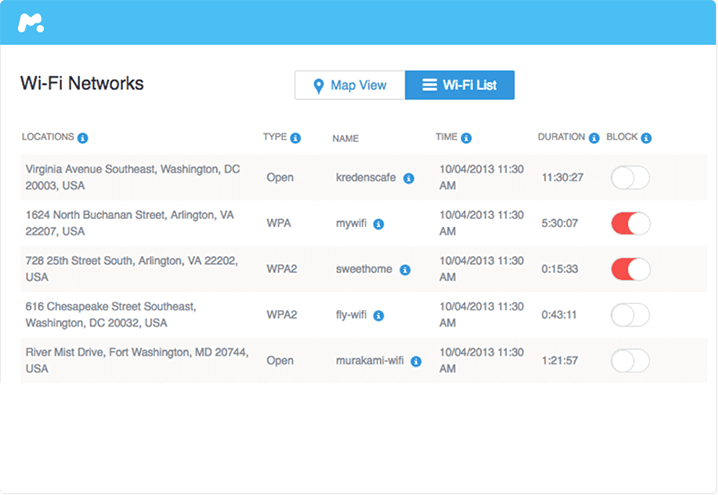Click 728 25th Street South address
Viewport: 718px width, 495px height.
(x=132, y=269)
